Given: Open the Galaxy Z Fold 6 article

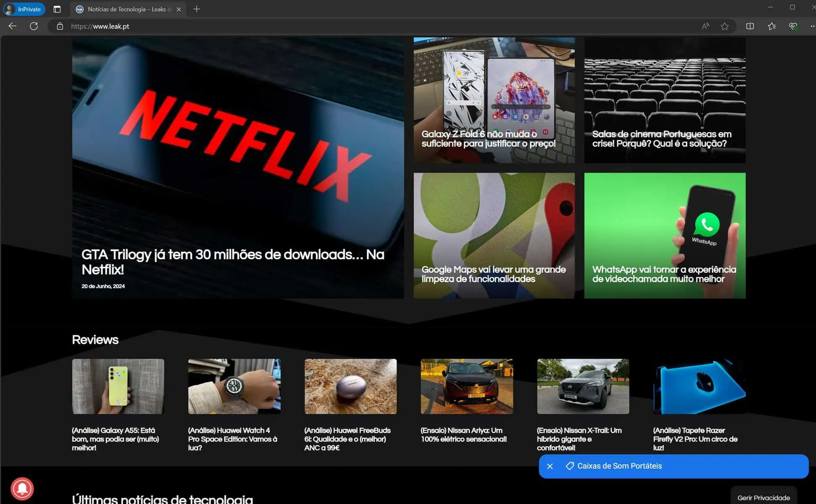Looking at the screenshot, I should tap(494, 100).
